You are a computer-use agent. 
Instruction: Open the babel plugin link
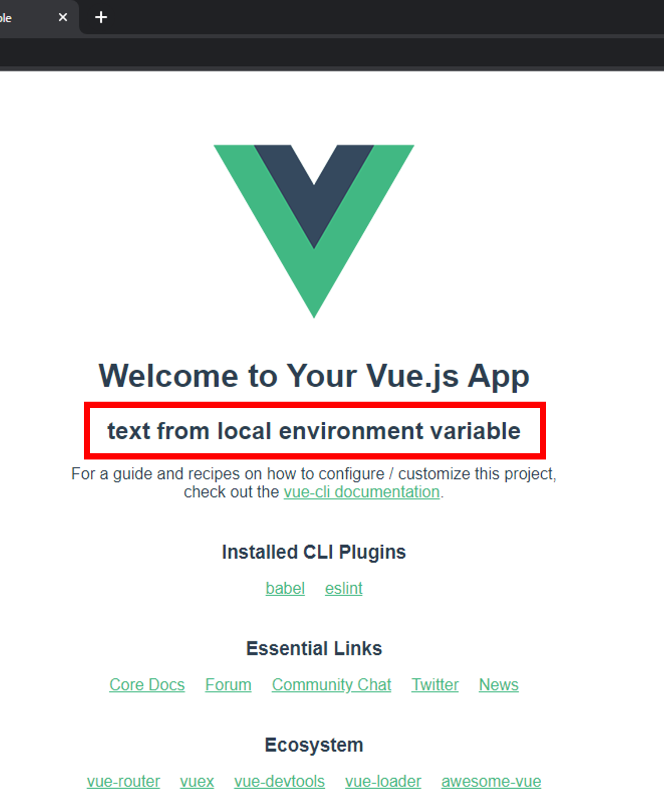click(285, 588)
